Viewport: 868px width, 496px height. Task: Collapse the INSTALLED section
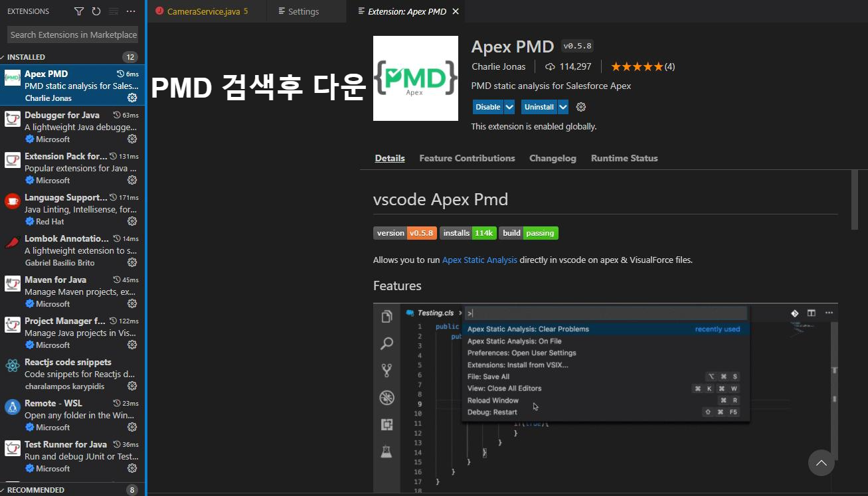click(72, 57)
